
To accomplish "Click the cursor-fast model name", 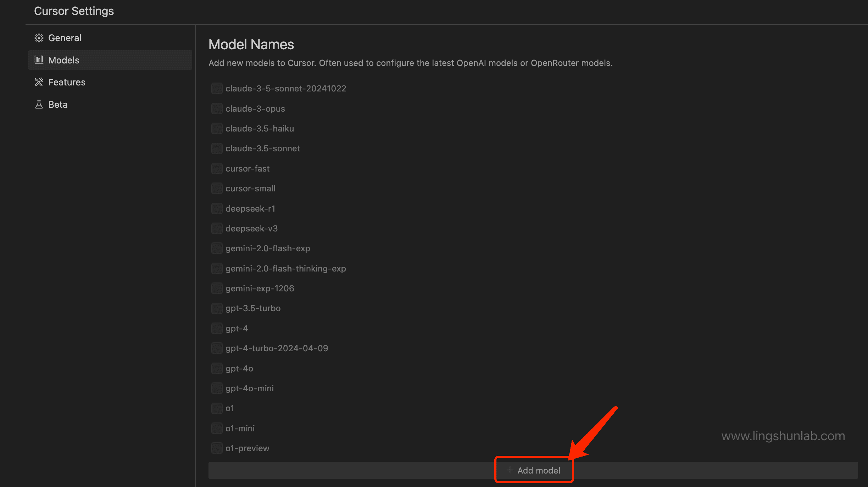I will 247,168.
